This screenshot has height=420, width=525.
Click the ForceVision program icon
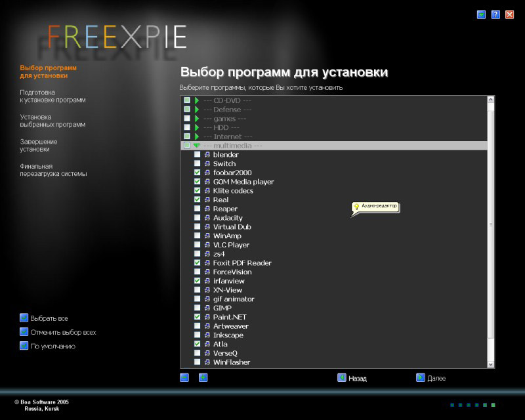207,272
